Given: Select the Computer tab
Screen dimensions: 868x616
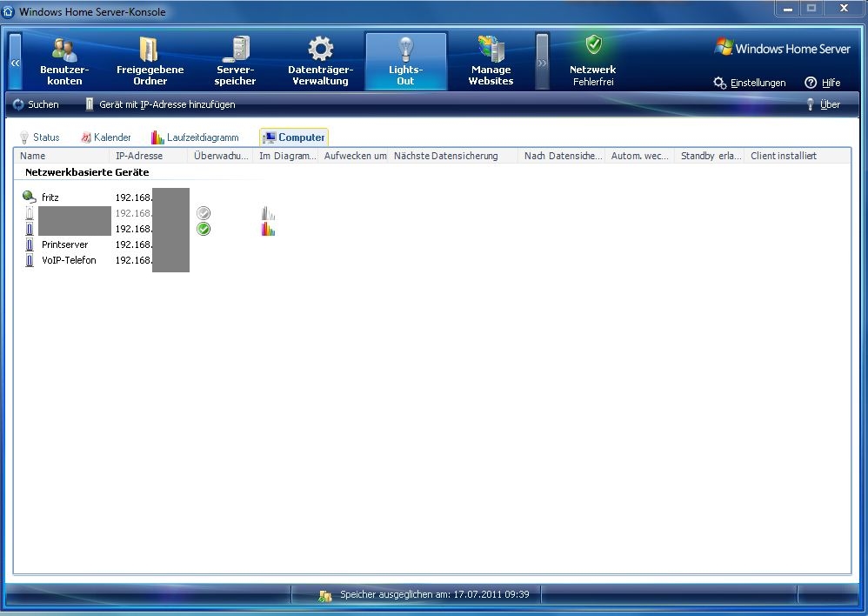Looking at the screenshot, I should 294,137.
